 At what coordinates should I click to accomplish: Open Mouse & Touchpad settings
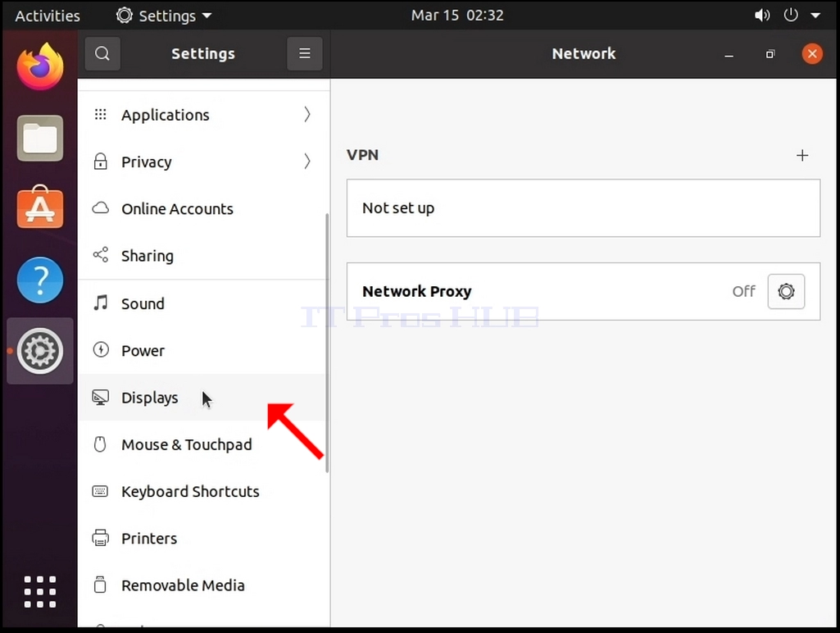(x=202, y=444)
